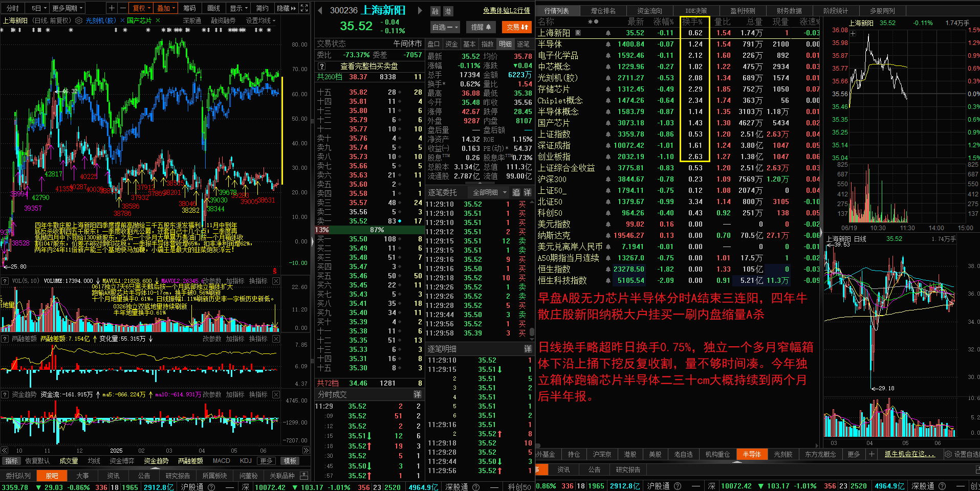Click the 交易 trade button

point(517,27)
